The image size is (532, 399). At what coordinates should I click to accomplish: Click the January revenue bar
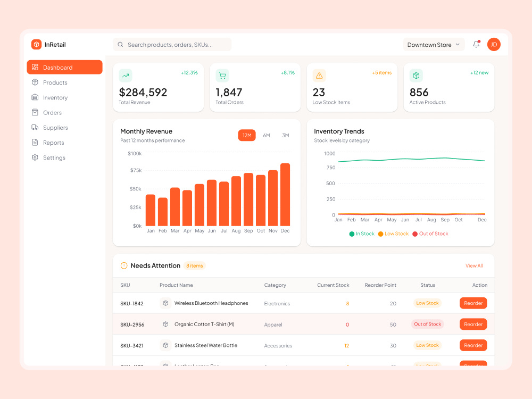click(x=151, y=210)
